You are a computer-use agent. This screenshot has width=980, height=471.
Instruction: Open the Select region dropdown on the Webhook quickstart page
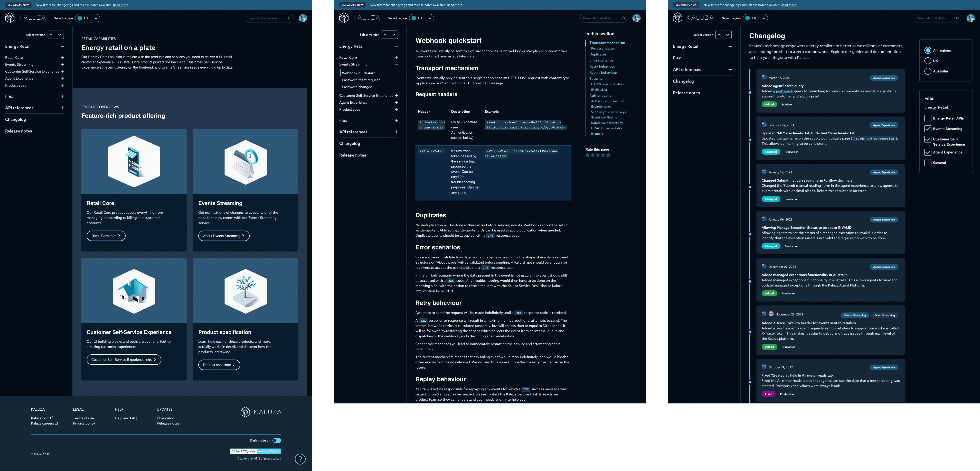click(421, 18)
